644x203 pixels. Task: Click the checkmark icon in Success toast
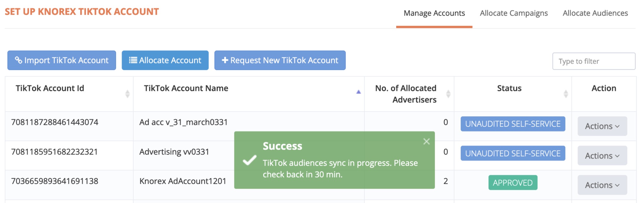point(250,160)
